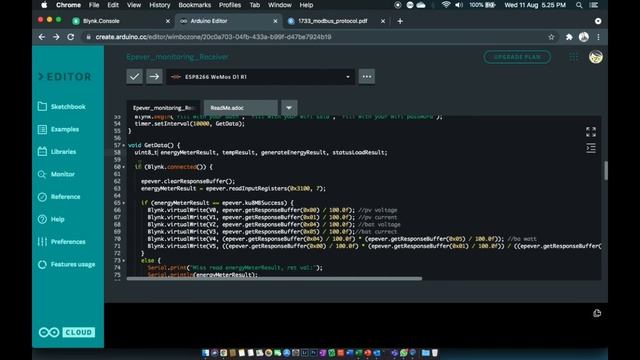
Task: Open a new browser tab
Action: pos(400,21)
